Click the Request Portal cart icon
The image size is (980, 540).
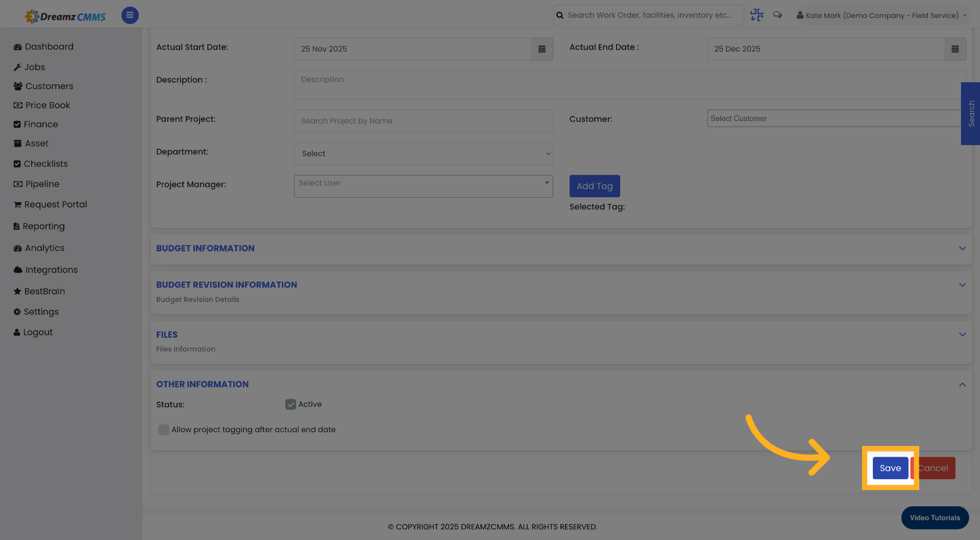click(x=17, y=205)
